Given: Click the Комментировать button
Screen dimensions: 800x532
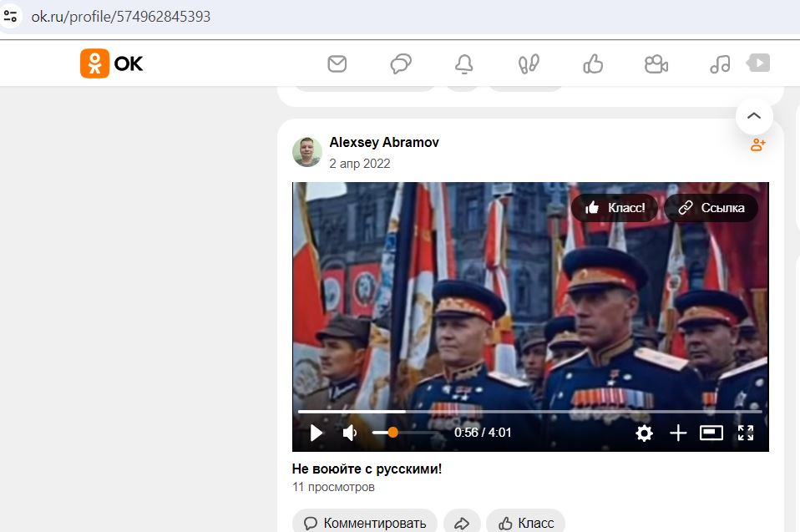Looking at the screenshot, I should pos(365,522).
